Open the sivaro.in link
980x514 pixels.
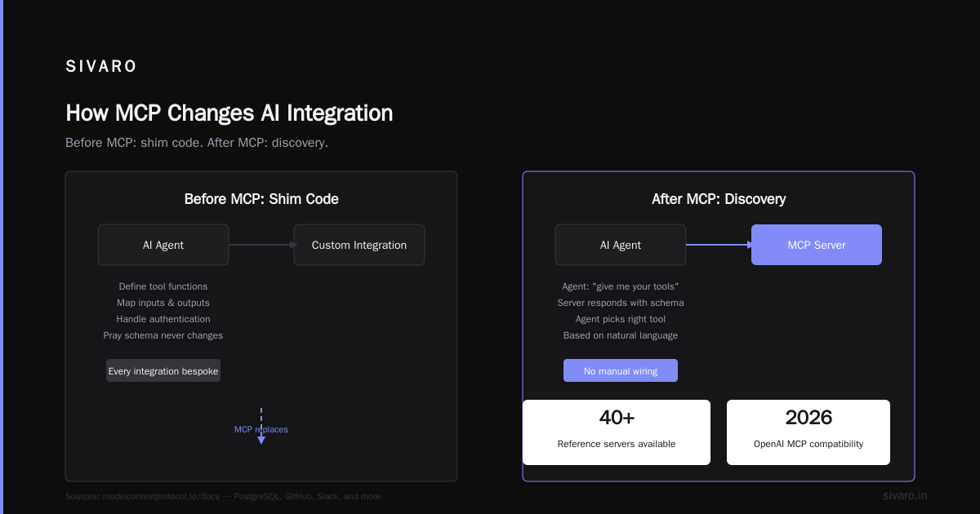pos(905,495)
